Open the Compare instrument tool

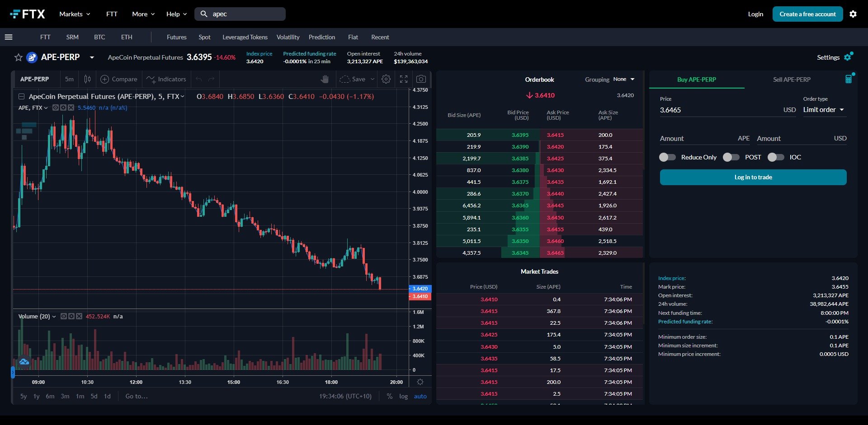[118, 79]
